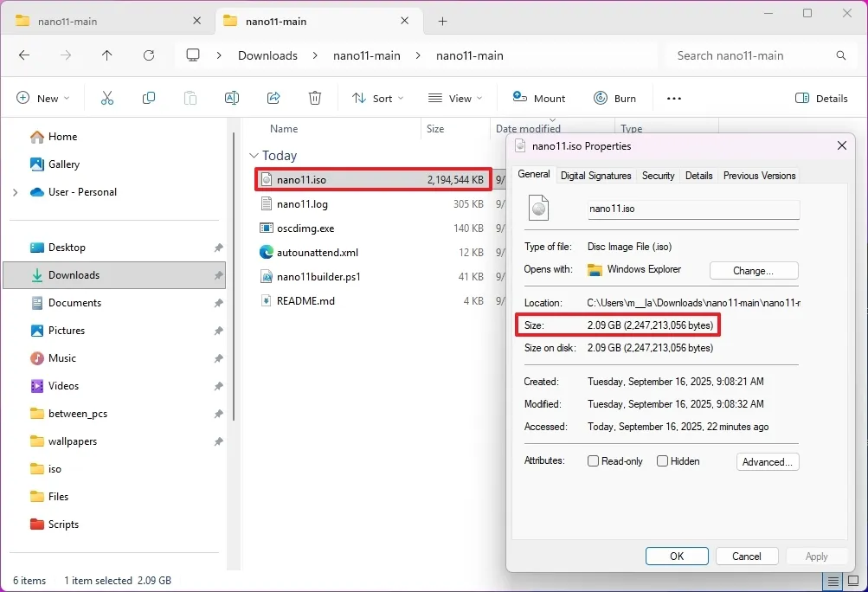Open Advanced attributes settings
868x592 pixels.
767,461
